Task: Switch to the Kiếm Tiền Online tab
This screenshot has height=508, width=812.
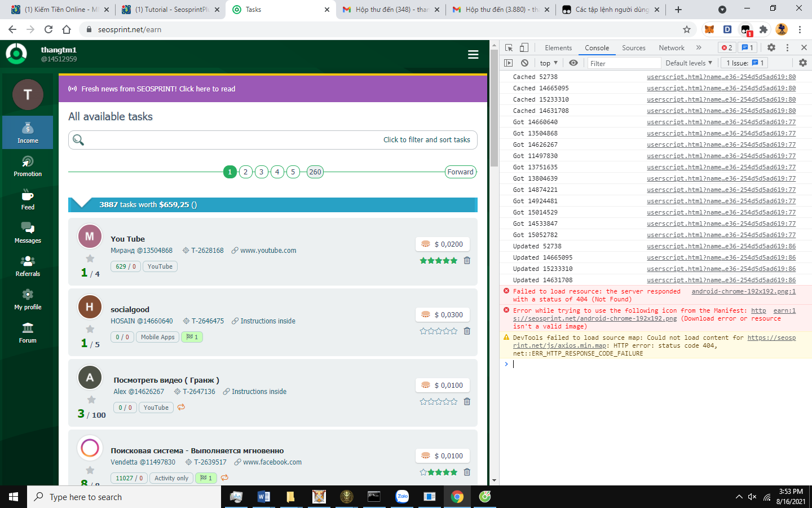Action: click(x=60, y=10)
